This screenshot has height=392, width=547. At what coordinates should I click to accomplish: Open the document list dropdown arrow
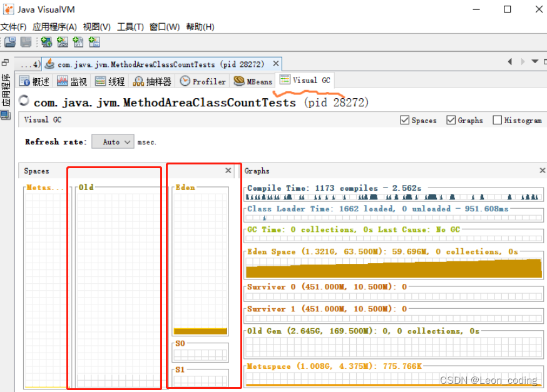click(534, 62)
